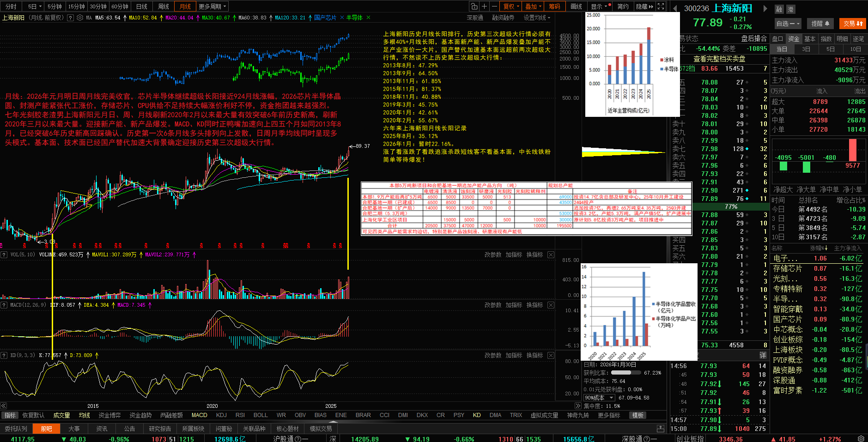Image resolution: width=868 pixels, height=442 pixels.
Task: Enable the KDJ indicator
Action: pyautogui.click(x=221, y=415)
